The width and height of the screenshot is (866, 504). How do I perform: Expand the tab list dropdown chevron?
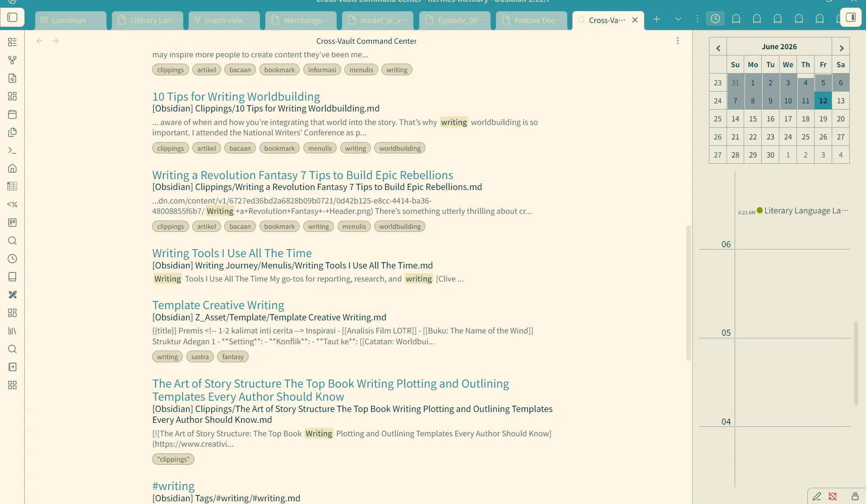(678, 19)
